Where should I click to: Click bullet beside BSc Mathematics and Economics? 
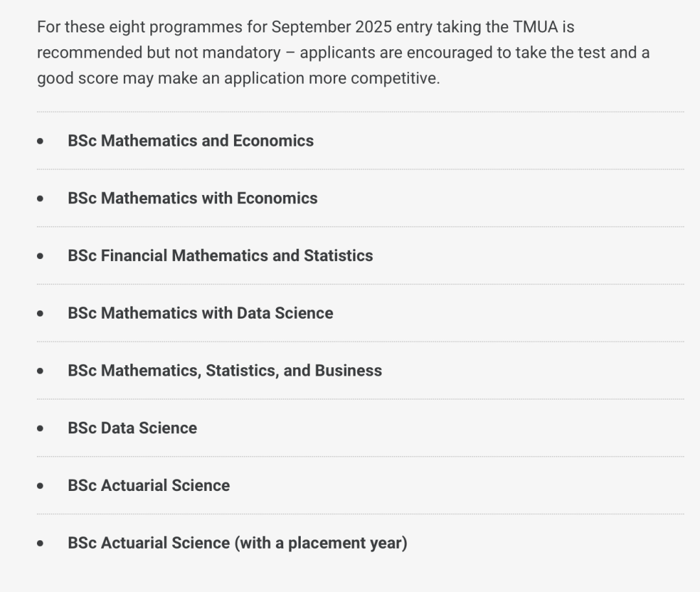pos(41,141)
